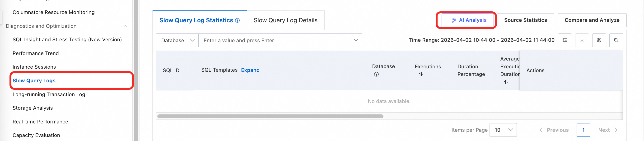The height and width of the screenshot is (141, 644).
Task: Click Expand link next to SQL Templates
Action: coord(250,70)
